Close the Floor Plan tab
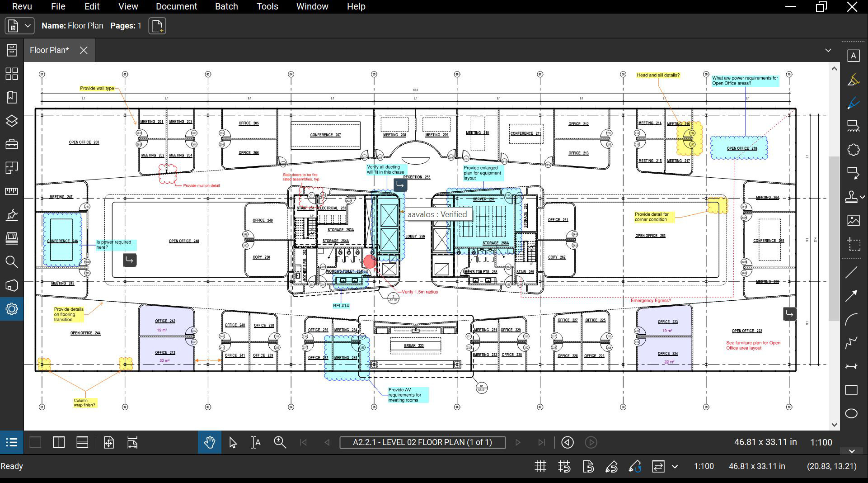This screenshot has height=483, width=868. click(84, 50)
